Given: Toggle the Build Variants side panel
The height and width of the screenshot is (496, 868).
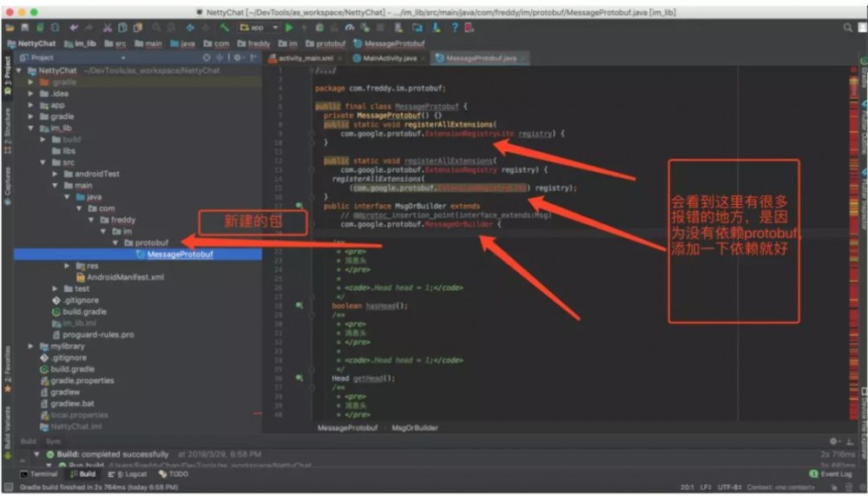Looking at the screenshot, I should tap(7, 433).
